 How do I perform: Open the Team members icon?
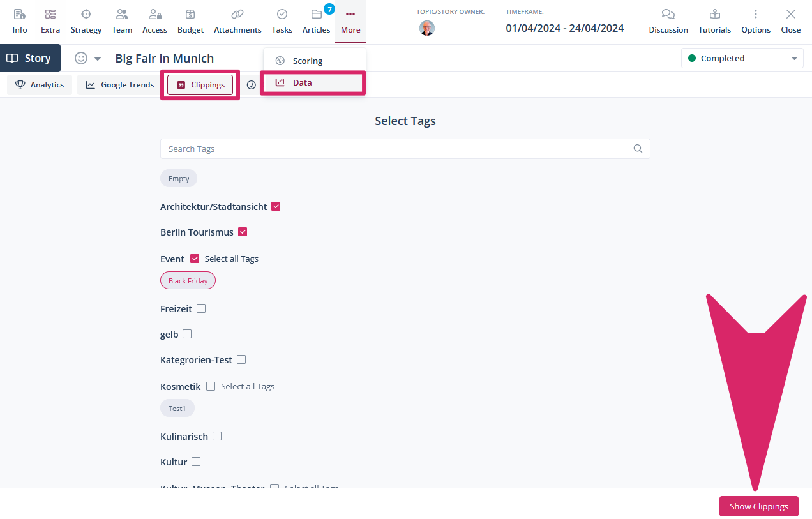[x=122, y=15]
